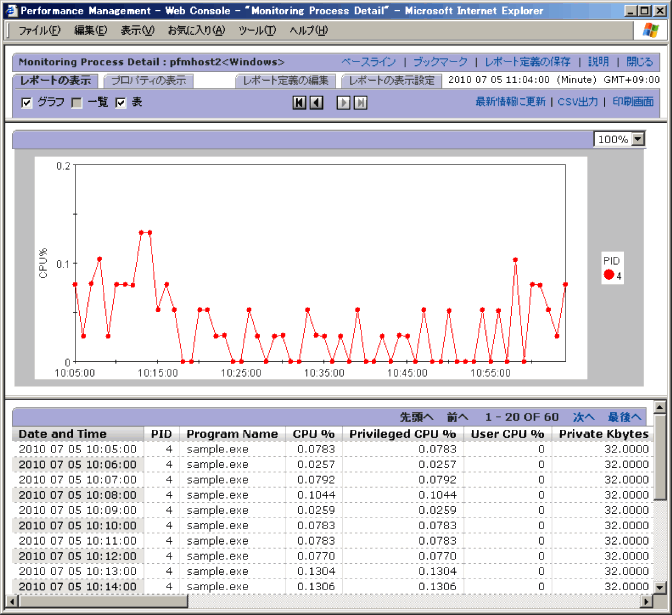The image size is (672, 615).
Task: Click the table scrollbar up arrow
Action: pyautogui.click(x=659, y=407)
